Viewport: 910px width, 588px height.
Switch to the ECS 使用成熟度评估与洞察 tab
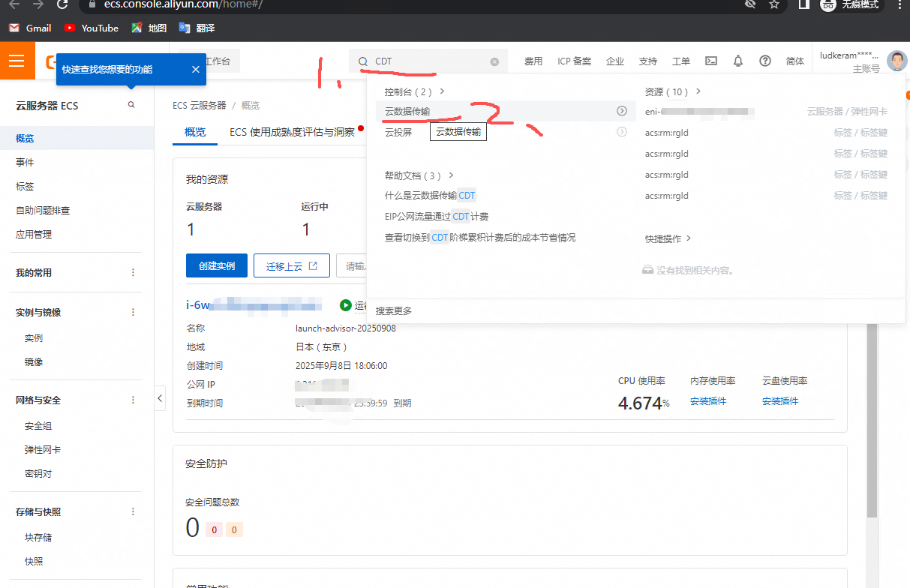tap(292, 132)
